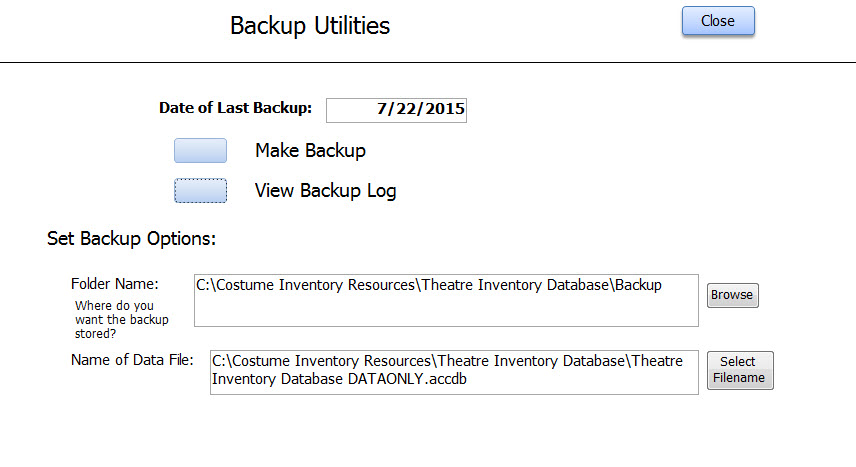
Task: Click inside the Name of Data File field
Action: pyautogui.click(x=454, y=372)
